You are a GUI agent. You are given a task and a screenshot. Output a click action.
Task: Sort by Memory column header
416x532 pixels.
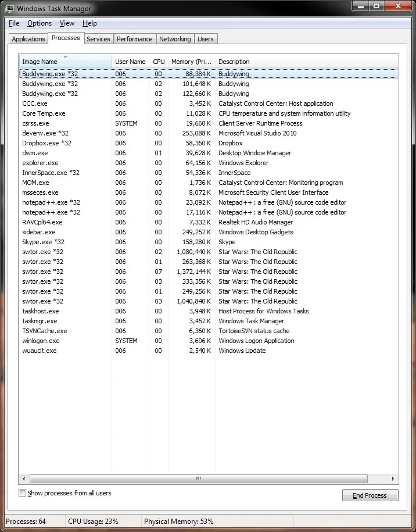coord(191,62)
